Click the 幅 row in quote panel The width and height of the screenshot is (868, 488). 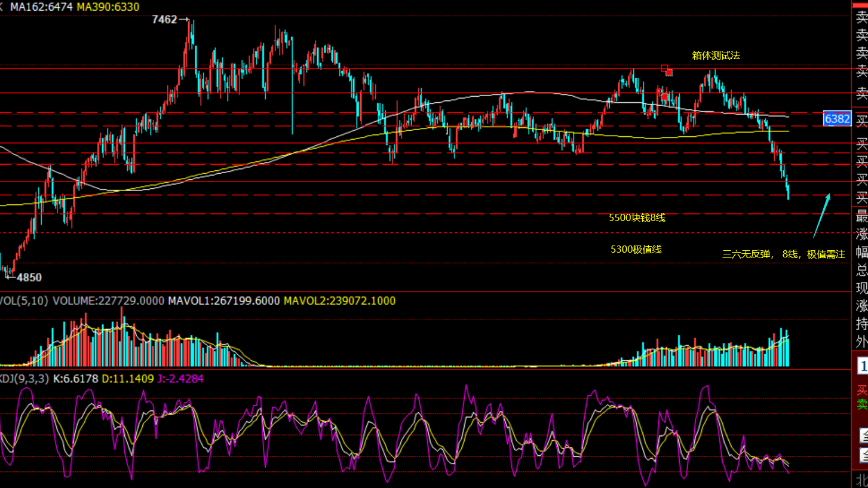[861, 252]
